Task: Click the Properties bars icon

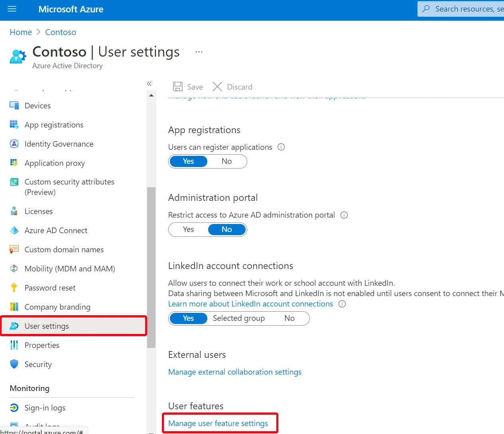Action: [14, 345]
